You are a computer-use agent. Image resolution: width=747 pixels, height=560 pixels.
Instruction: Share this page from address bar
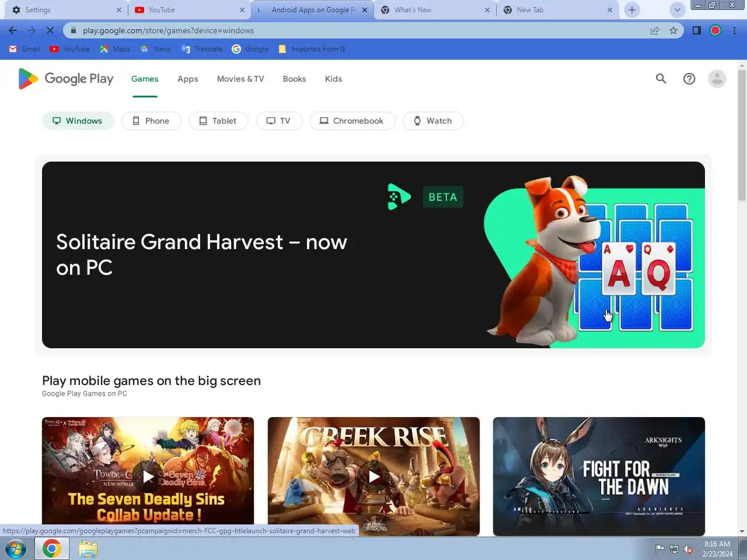[x=655, y=30]
